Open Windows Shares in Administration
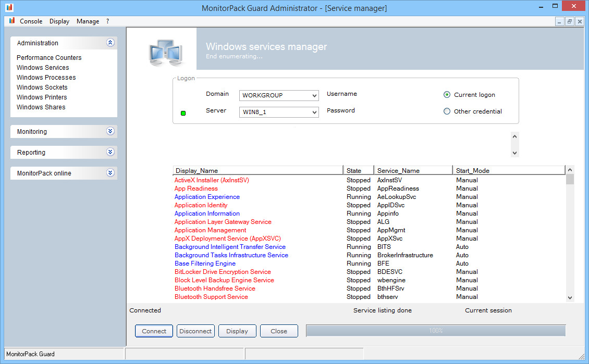This screenshot has height=364, width=589. tap(41, 107)
